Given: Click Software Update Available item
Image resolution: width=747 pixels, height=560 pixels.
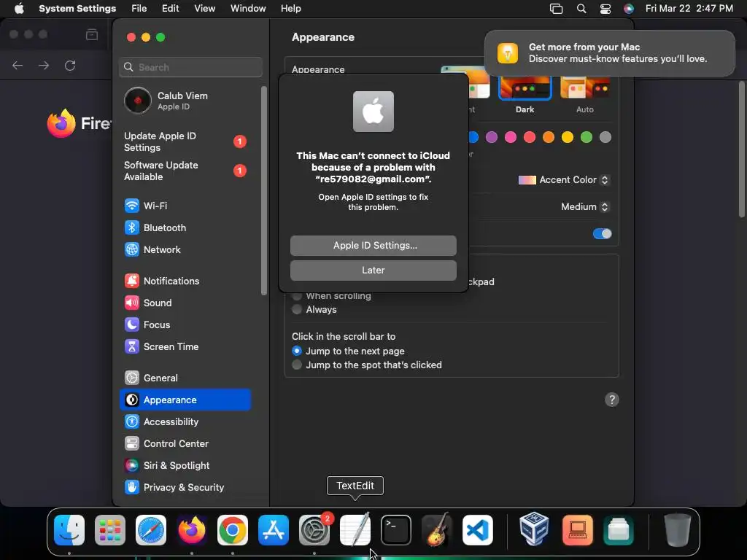Looking at the screenshot, I should 185,171.
